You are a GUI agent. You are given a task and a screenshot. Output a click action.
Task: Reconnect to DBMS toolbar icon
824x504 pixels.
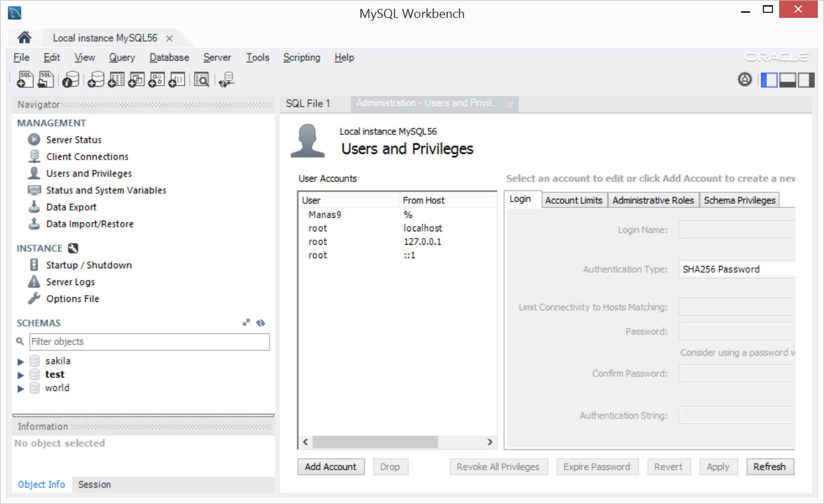pos(226,80)
